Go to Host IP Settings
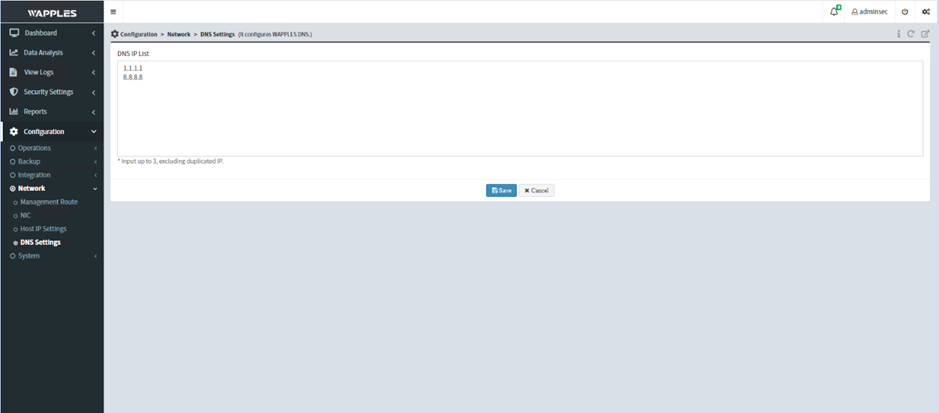Screen dimensions: 939x413 (x=43, y=229)
